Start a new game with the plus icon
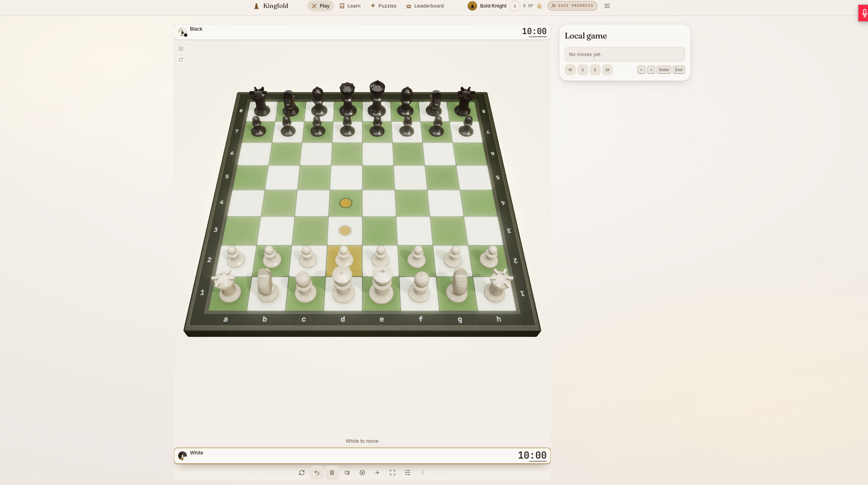The height and width of the screenshot is (485, 868). coord(377,473)
